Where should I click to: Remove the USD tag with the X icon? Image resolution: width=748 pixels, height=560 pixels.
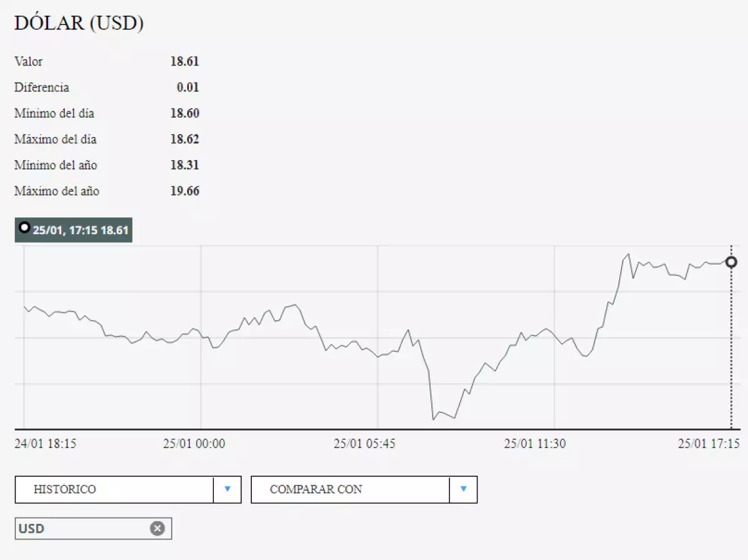click(x=157, y=528)
